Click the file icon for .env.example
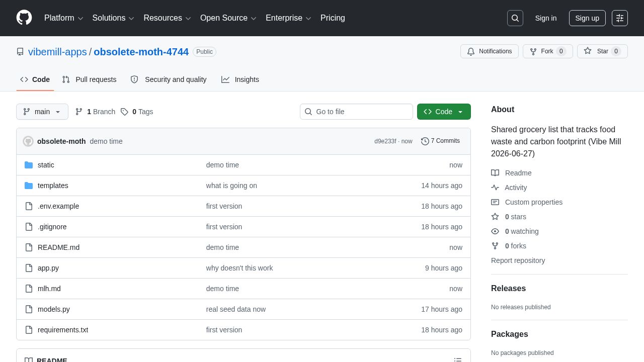 click(x=29, y=206)
